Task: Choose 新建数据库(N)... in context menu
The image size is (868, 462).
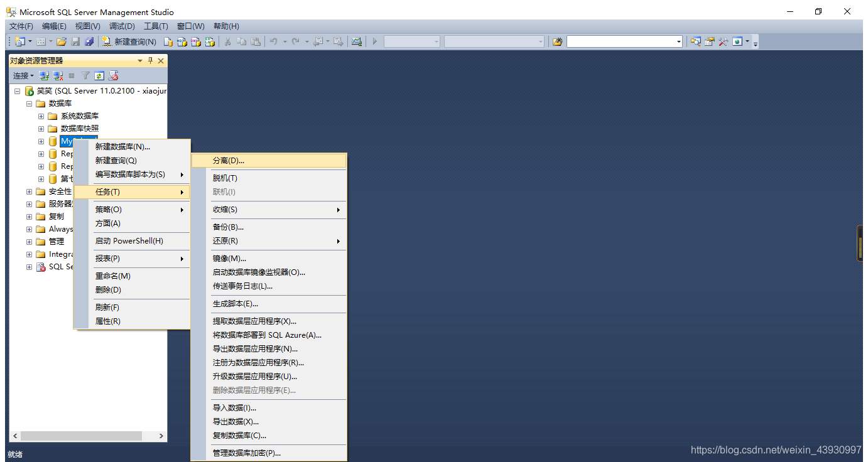Action: tap(132, 147)
